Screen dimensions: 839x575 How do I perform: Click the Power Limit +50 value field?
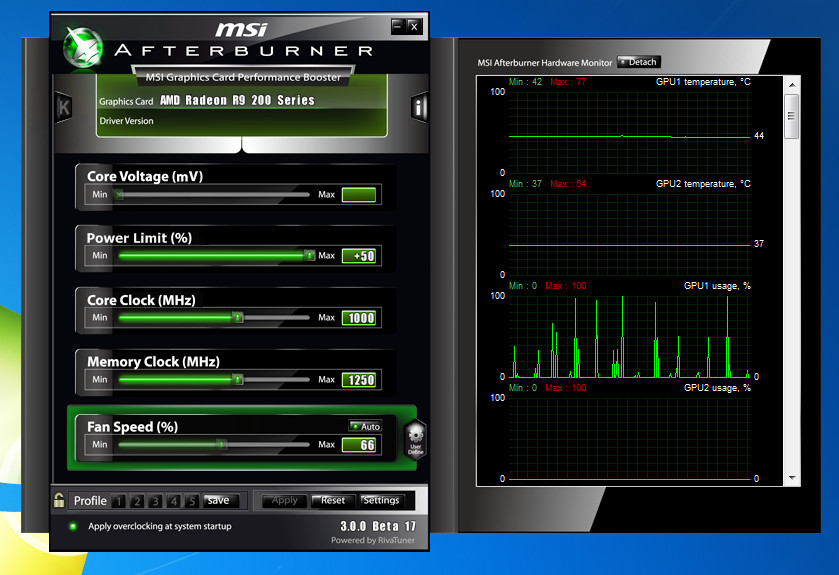[x=359, y=256]
